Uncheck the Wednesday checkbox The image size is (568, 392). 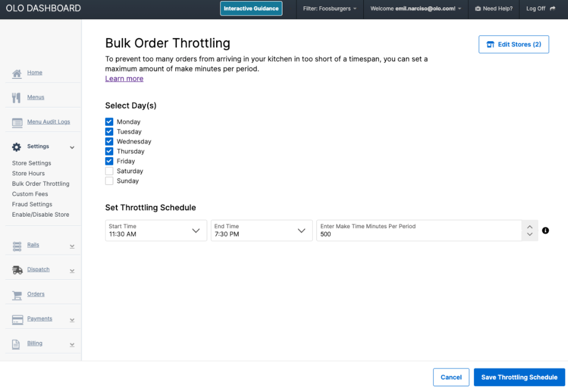[109, 141]
